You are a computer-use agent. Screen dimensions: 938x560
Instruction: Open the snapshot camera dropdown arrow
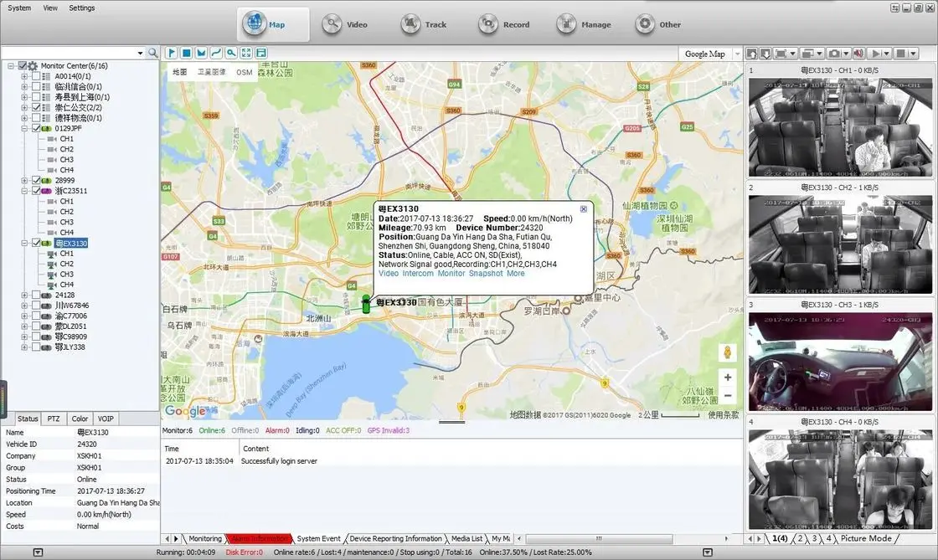pos(846,54)
